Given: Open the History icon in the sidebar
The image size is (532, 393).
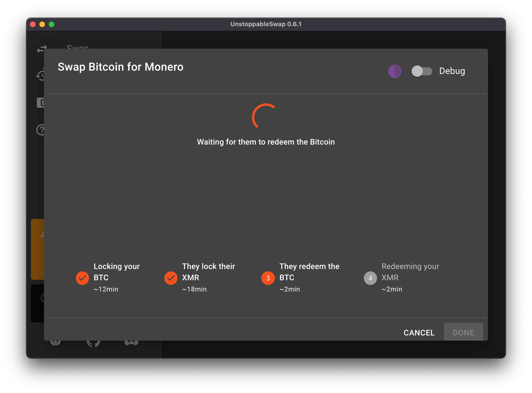Looking at the screenshot, I should point(40,75).
